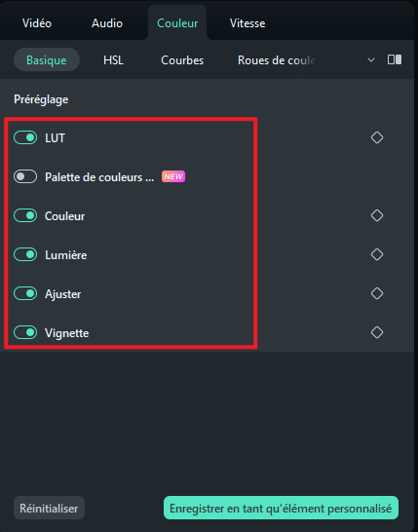Add keyframe for Couleur section

tap(377, 215)
